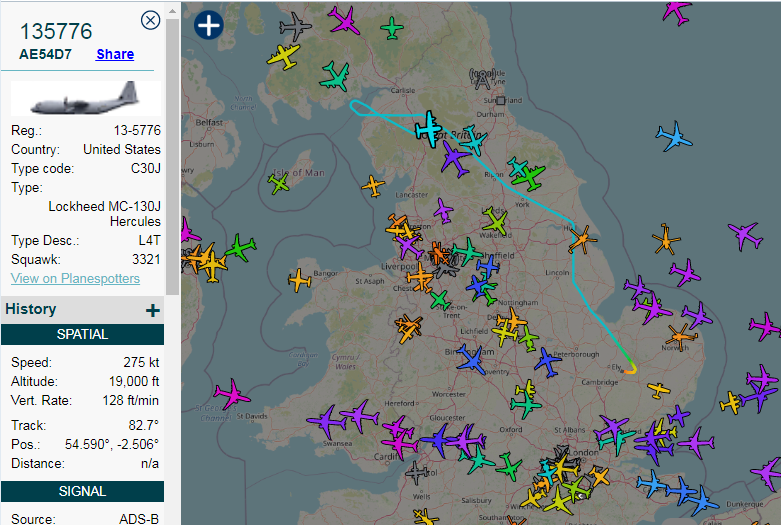Click the hex code AE54D7

pos(45,54)
